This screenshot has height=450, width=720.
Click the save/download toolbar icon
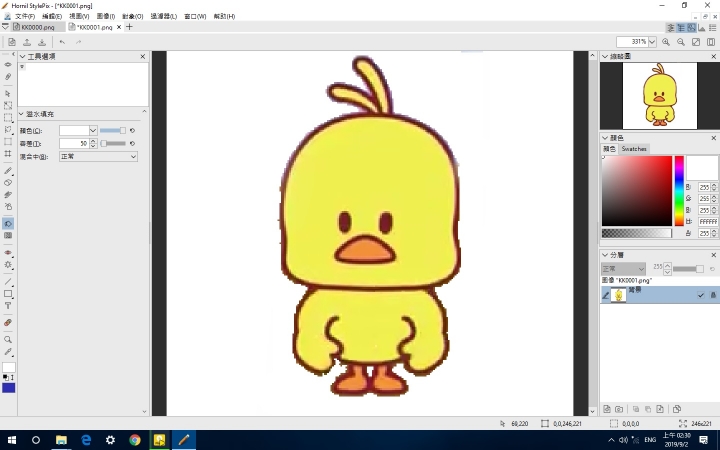[42, 42]
